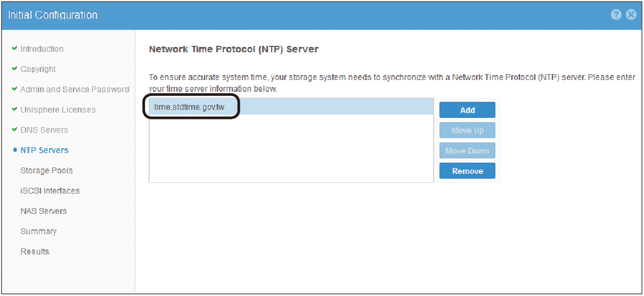The height and width of the screenshot is (296, 644).
Task: Select the Summary step
Action: coord(38,231)
